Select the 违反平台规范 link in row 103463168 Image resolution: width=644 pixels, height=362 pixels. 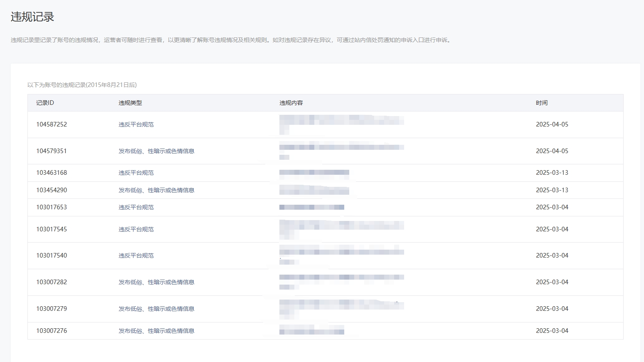pos(136,173)
